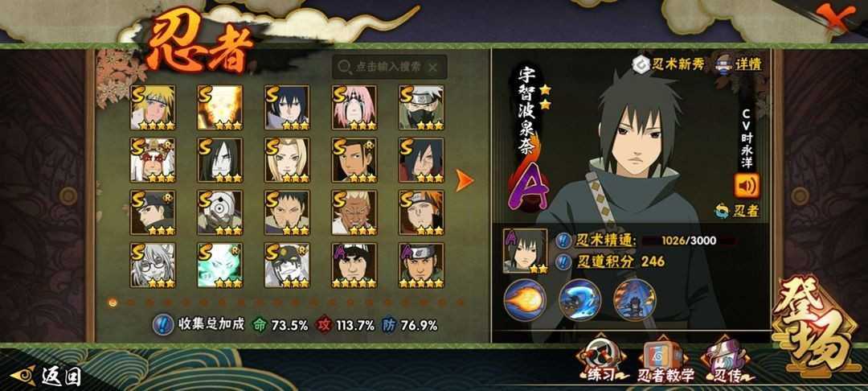Viewport: 868px width, 391px height.
Task: Open the 忍术新秀 rank badge
Action: [669, 64]
